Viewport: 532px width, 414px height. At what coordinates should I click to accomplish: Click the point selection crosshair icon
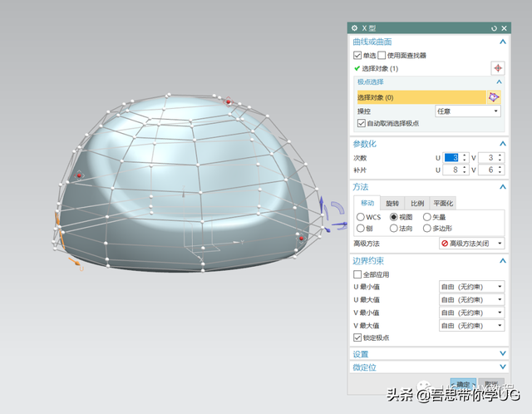tap(498, 68)
